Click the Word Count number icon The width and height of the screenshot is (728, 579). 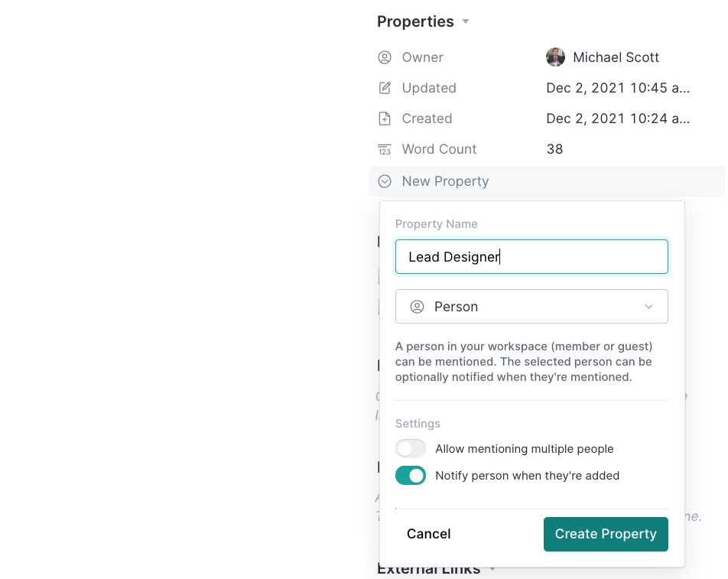pyautogui.click(x=385, y=150)
